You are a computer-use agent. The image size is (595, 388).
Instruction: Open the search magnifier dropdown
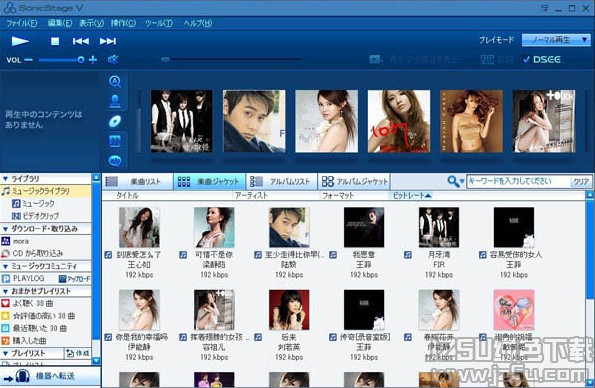point(456,181)
